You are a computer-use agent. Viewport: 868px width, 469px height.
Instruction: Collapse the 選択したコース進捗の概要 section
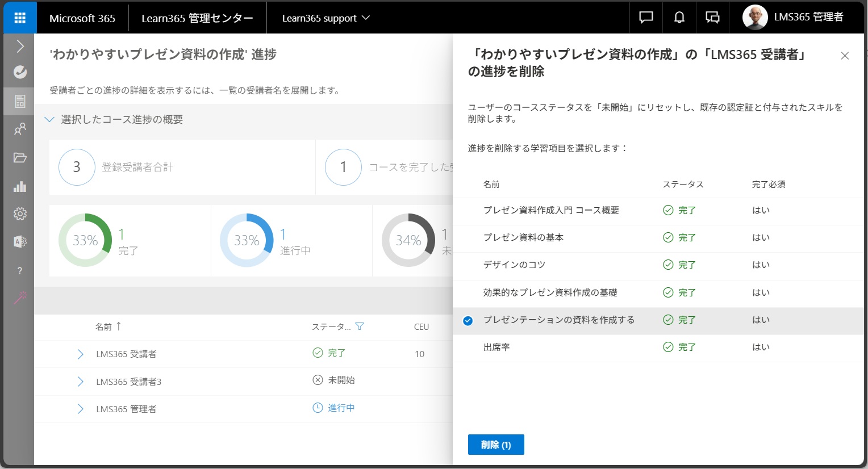click(x=49, y=119)
